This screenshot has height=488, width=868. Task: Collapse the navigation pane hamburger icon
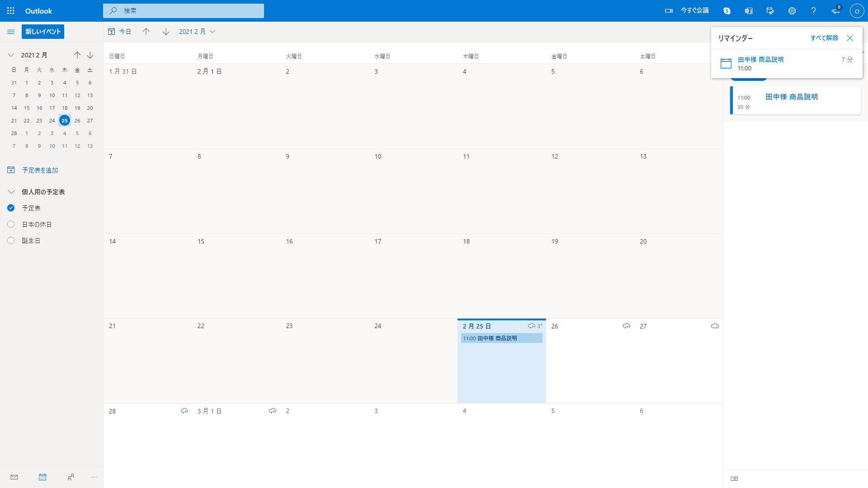[x=11, y=32]
